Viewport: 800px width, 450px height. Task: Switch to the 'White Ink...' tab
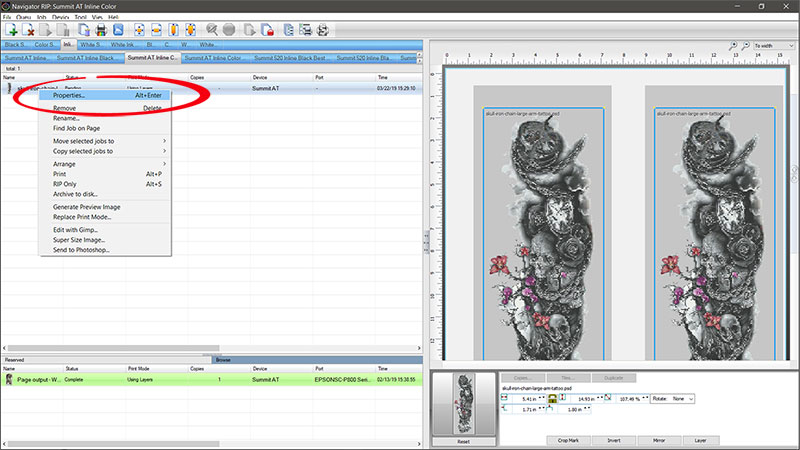pos(122,45)
